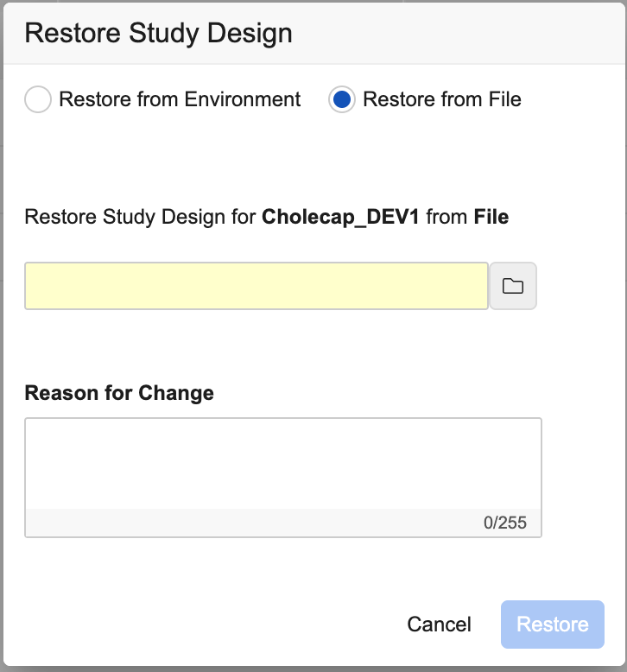The image size is (627, 672).
Task: Click the "Restore from File" label text
Action: pos(442,99)
